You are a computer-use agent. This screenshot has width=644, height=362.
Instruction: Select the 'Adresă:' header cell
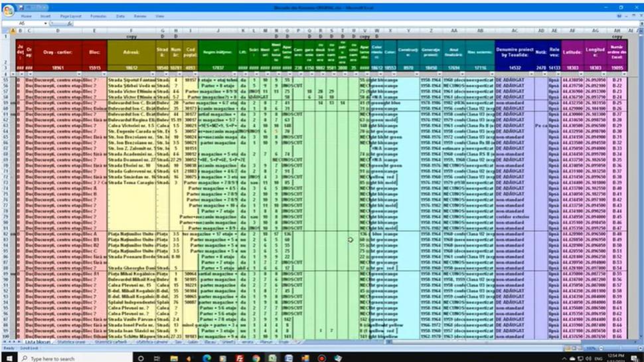pos(131,52)
